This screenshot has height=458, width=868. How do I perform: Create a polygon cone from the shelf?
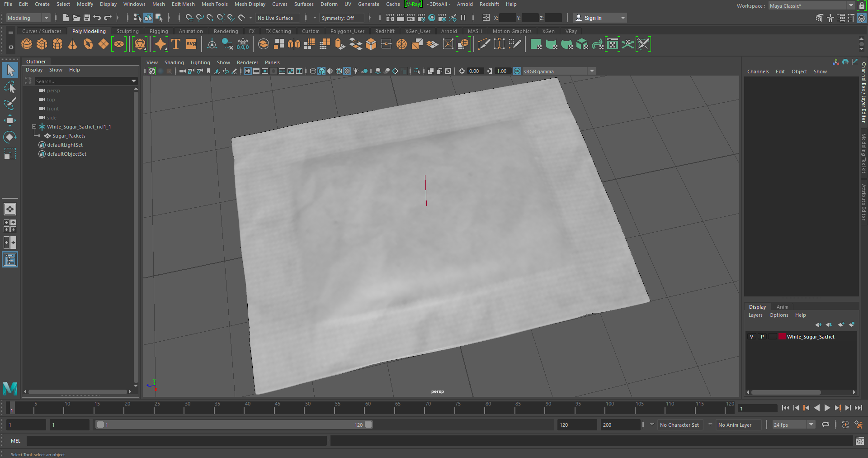(72, 44)
